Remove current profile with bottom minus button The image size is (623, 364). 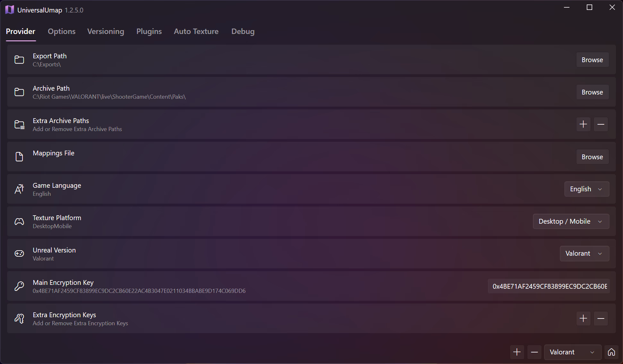point(534,352)
